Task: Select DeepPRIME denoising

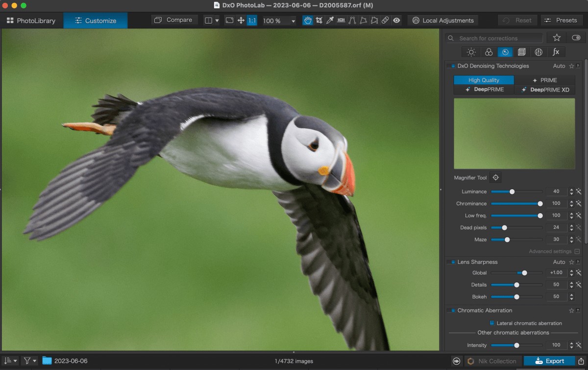Action: point(484,90)
